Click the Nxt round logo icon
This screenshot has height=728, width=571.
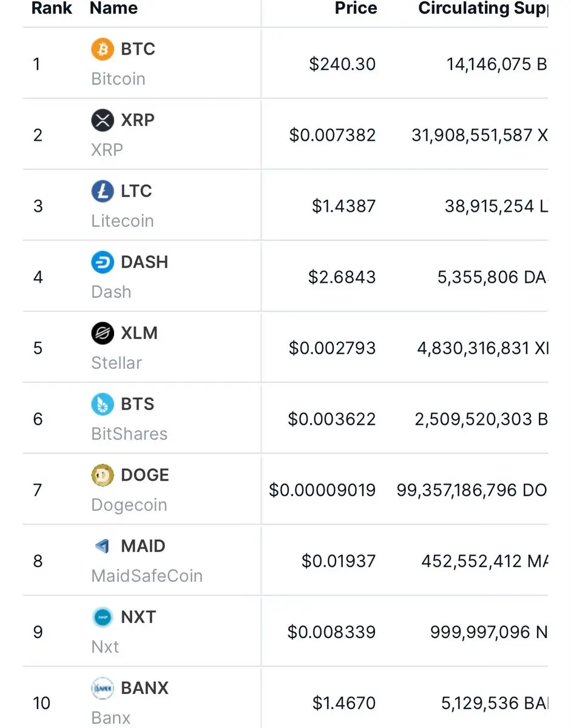(x=103, y=617)
